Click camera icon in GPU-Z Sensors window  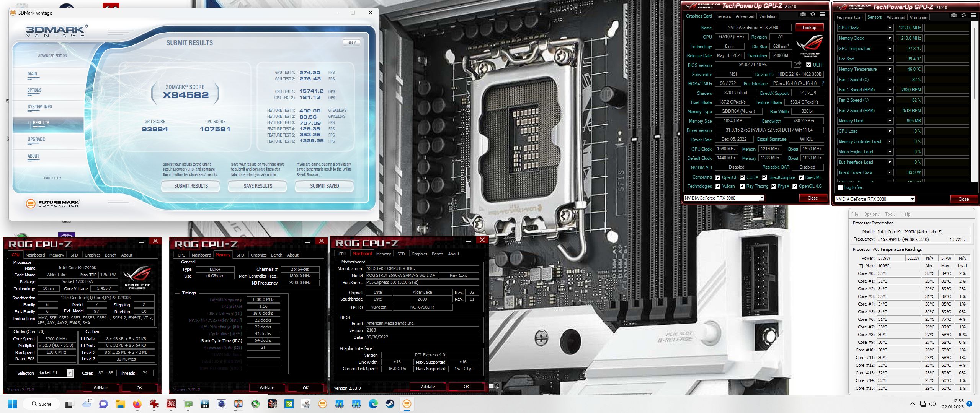coord(954,16)
